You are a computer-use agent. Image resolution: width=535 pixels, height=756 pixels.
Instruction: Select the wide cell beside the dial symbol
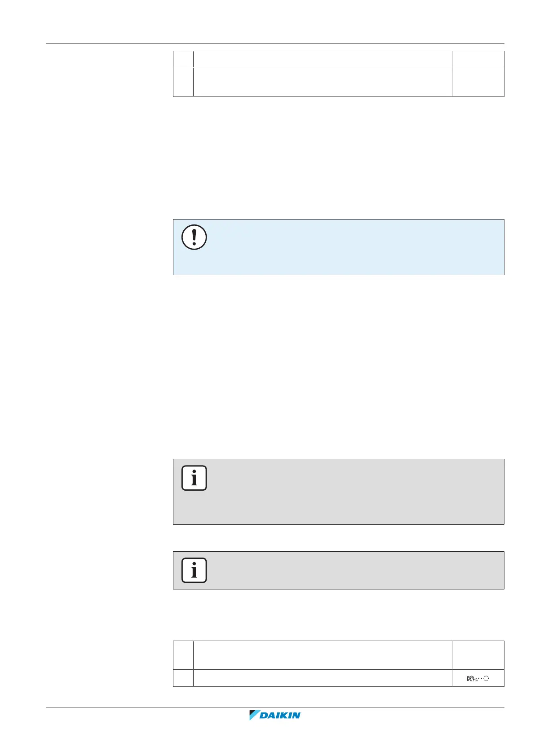pyautogui.click(x=322, y=678)
